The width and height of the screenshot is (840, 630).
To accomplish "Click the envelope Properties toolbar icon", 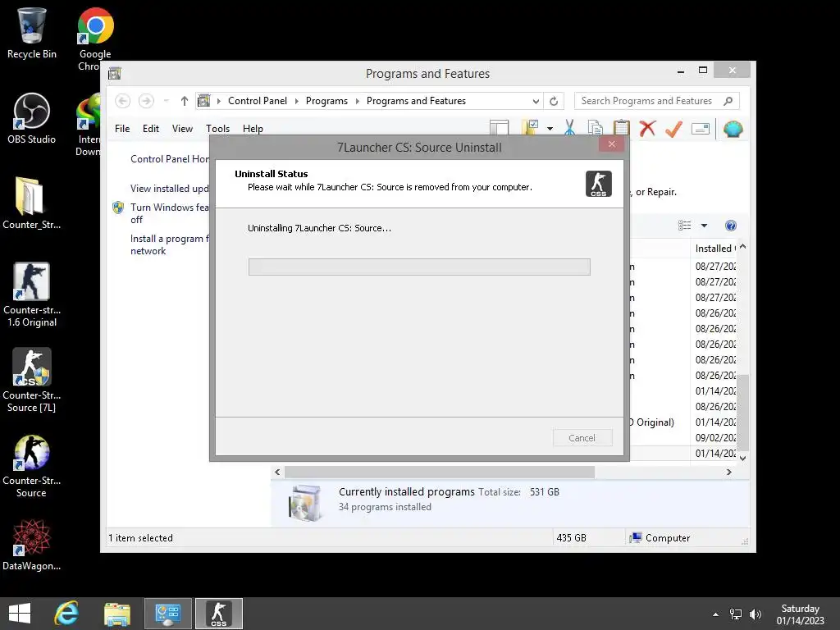I will click(701, 129).
